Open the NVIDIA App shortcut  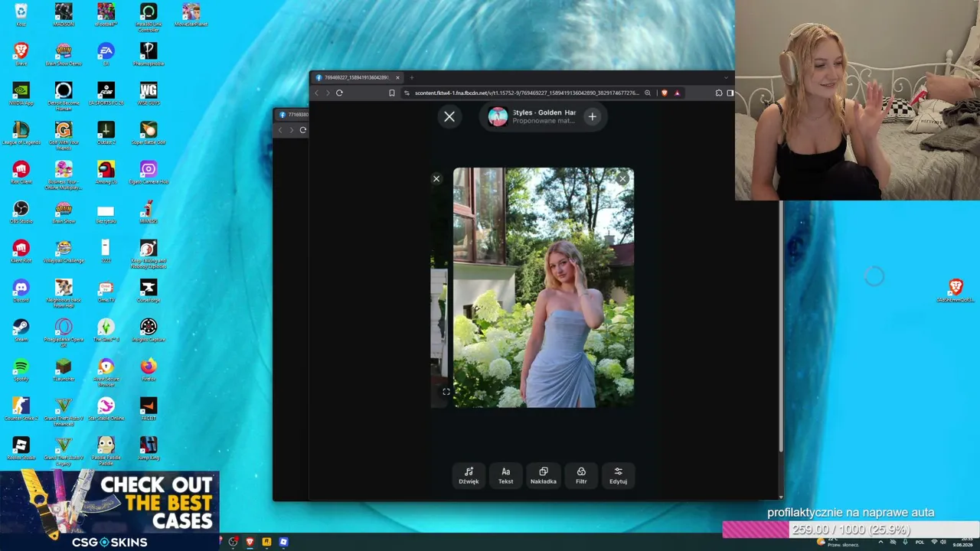pos(21,93)
